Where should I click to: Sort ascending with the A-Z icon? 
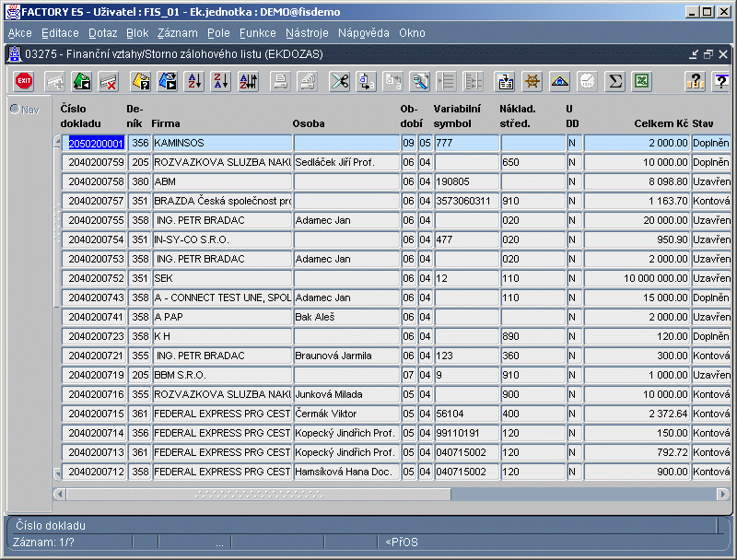click(194, 81)
